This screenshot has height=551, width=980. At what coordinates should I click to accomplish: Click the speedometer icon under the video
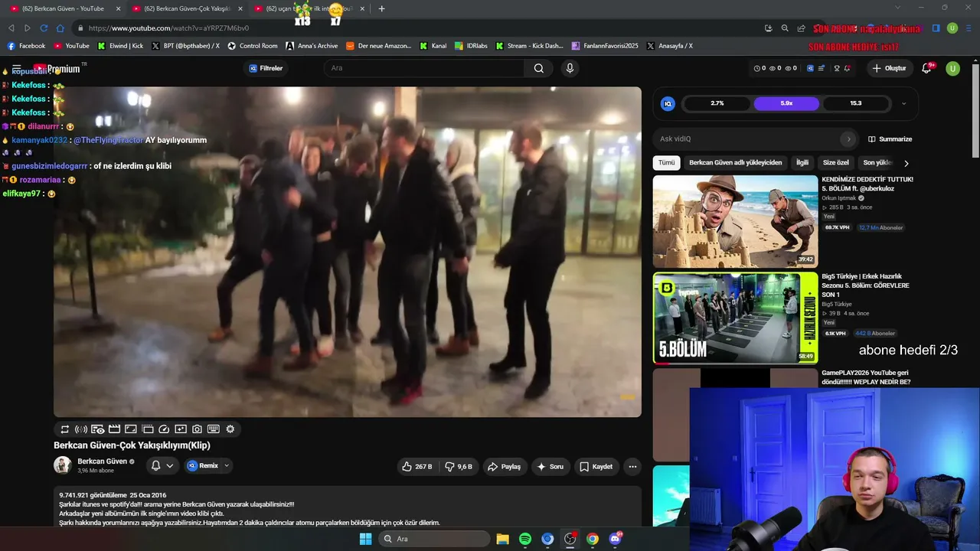coord(164,429)
